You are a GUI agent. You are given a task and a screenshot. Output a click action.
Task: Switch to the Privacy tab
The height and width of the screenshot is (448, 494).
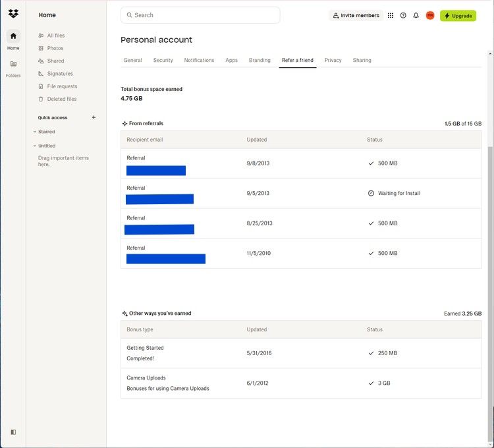(x=333, y=60)
